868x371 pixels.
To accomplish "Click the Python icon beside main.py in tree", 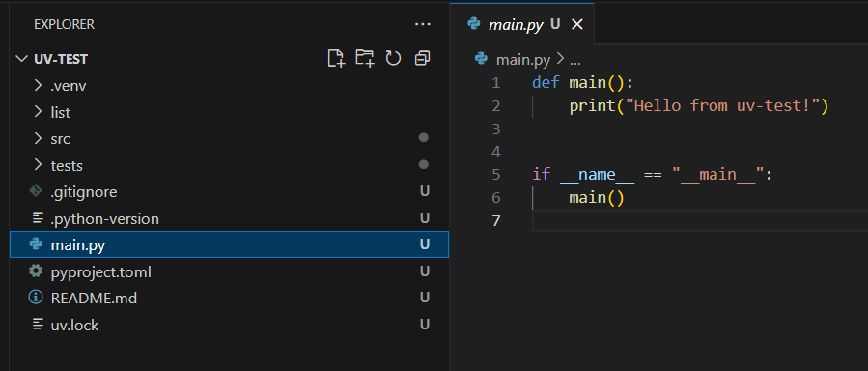I will tap(37, 244).
